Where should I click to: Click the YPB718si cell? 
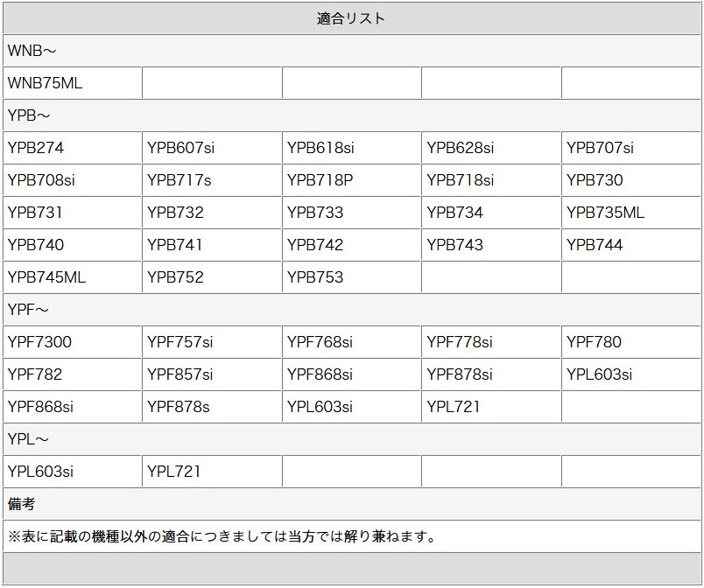click(x=491, y=180)
